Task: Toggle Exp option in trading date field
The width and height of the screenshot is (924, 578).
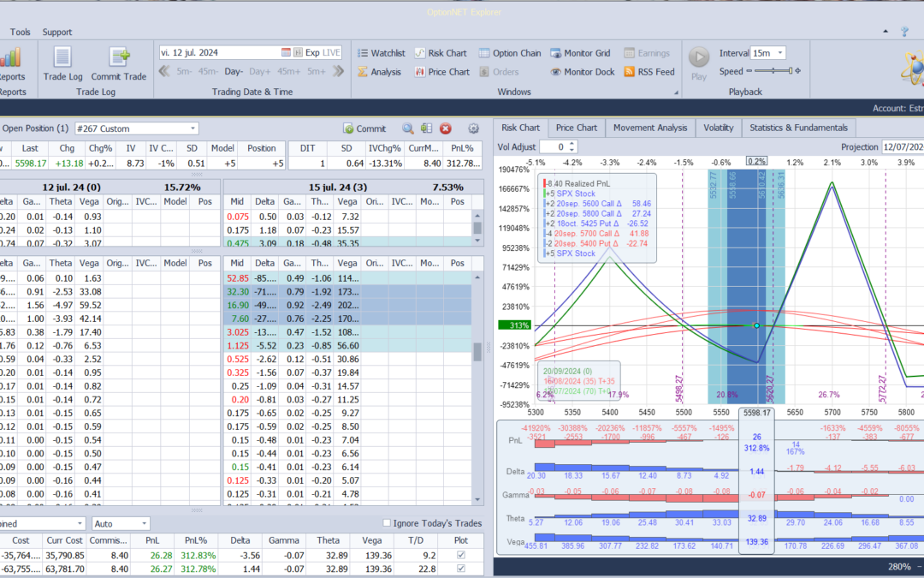Action: click(312, 52)
